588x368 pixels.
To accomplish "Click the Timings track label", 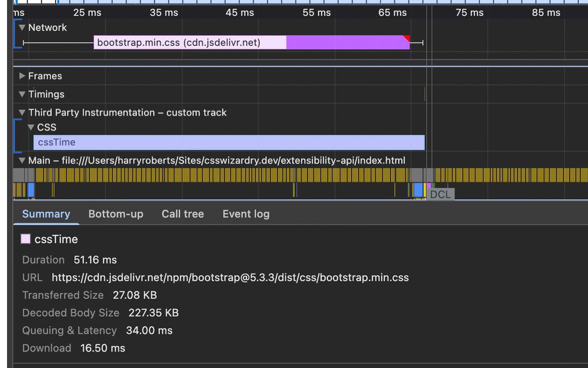I will [x=46, y=94].
